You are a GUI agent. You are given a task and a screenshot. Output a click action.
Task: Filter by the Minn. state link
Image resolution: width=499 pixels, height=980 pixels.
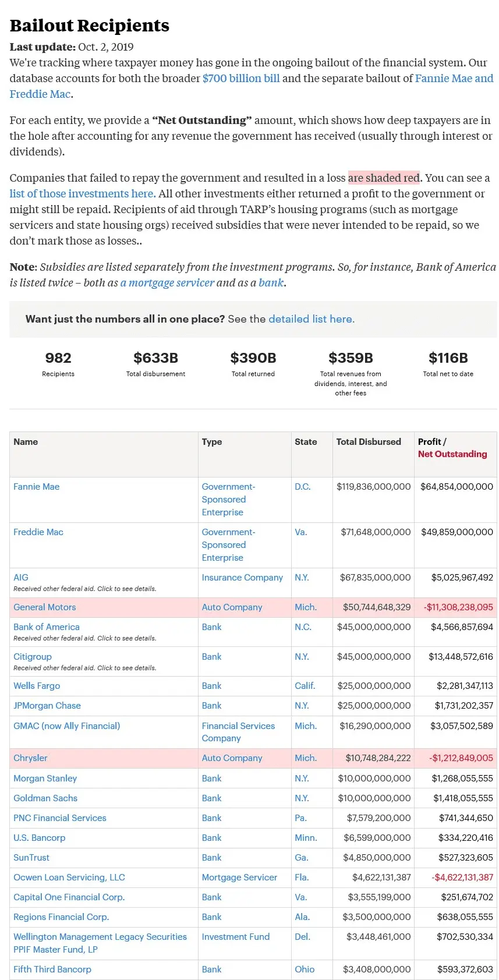click(x=306, y=837)
